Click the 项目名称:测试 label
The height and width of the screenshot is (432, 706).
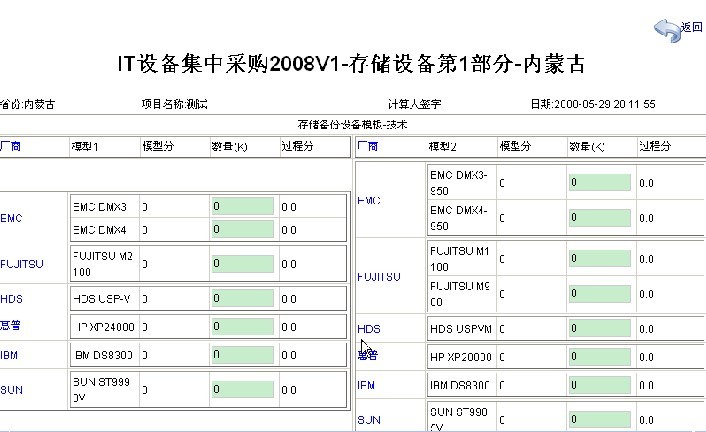click(174, 105)
